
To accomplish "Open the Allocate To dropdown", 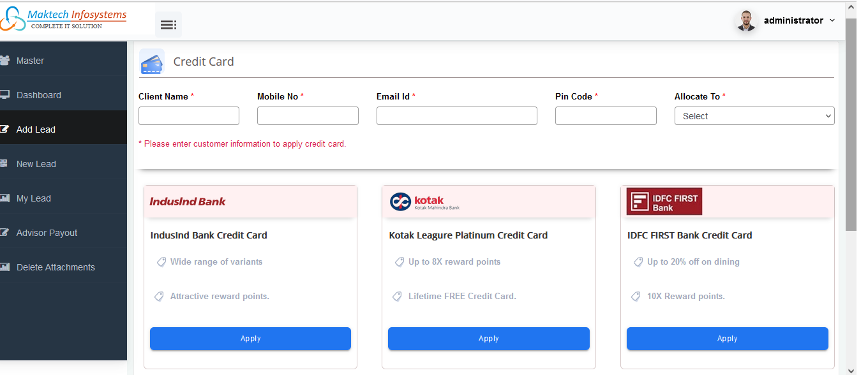I will [754, 116].
